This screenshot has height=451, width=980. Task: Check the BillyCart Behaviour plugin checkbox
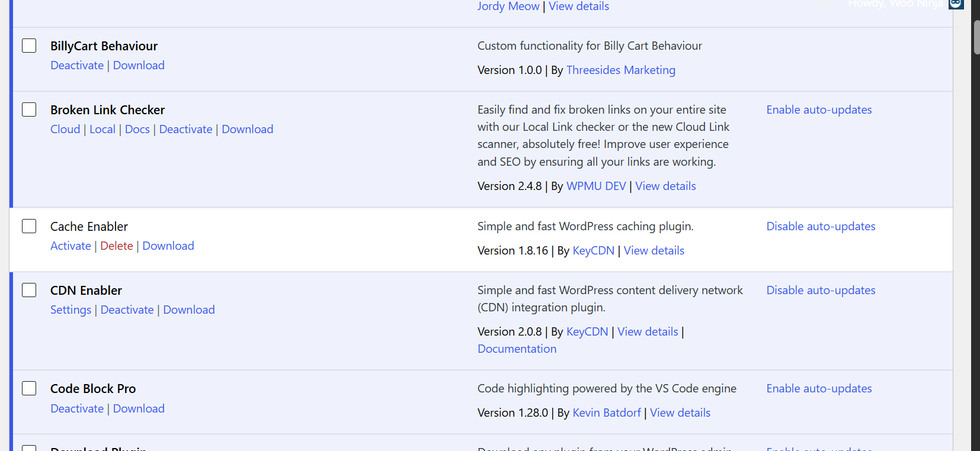(29, 46)
